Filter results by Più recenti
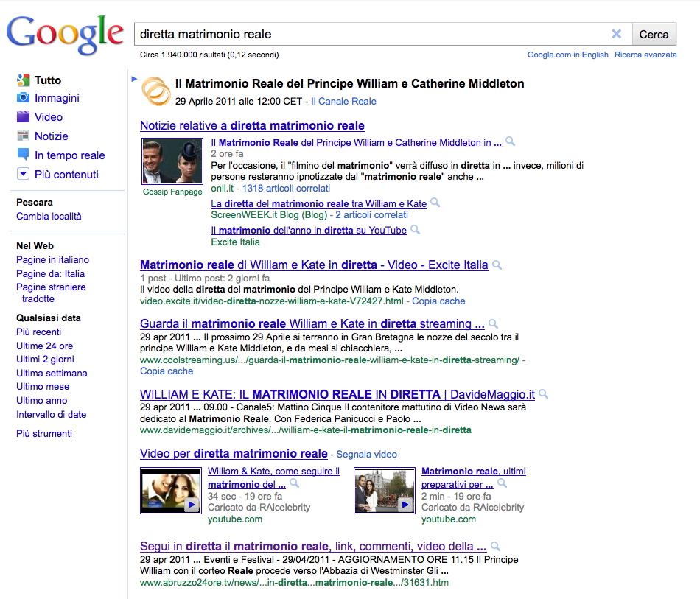The width and height of the screenshot is (700, 599). click(39, 332)
